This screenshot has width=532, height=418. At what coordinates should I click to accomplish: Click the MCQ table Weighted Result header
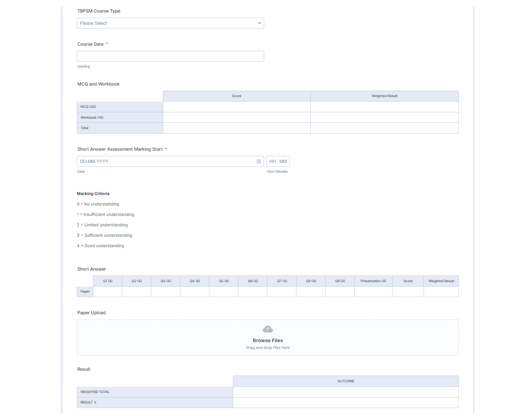pos(384,96)
